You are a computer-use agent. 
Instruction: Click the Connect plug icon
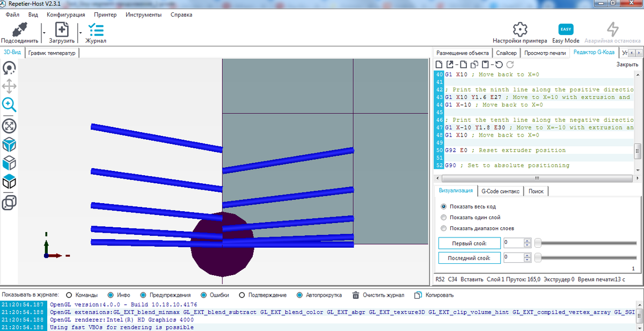[20, 28]
